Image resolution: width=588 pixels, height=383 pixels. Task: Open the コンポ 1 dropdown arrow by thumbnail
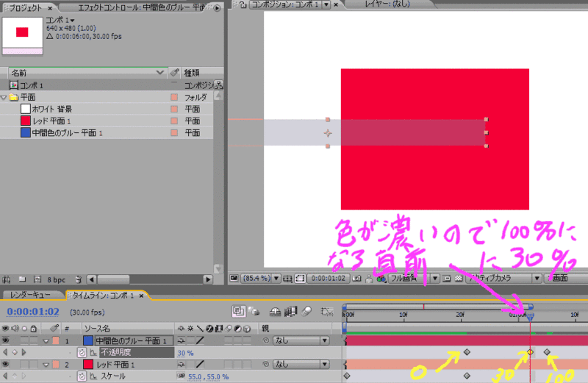coord(72,21)
